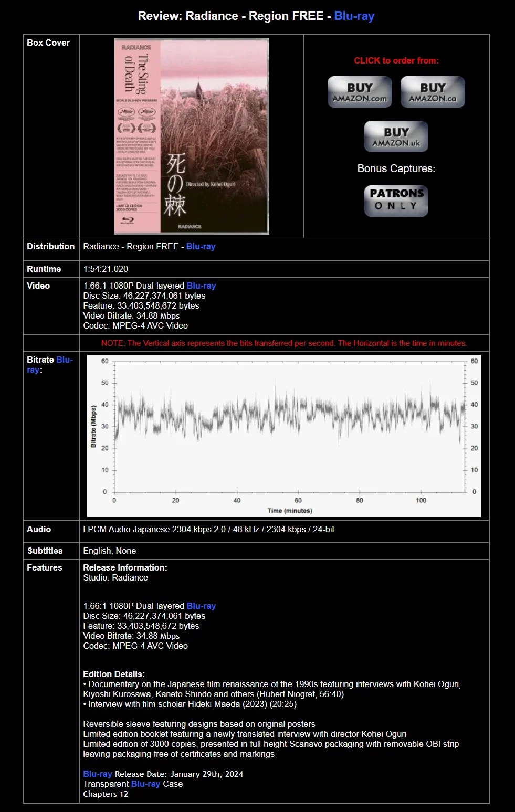Click the 'Audio' row label
The height and width of the screenshot is (812, 515).
click(x=39, y=529)
